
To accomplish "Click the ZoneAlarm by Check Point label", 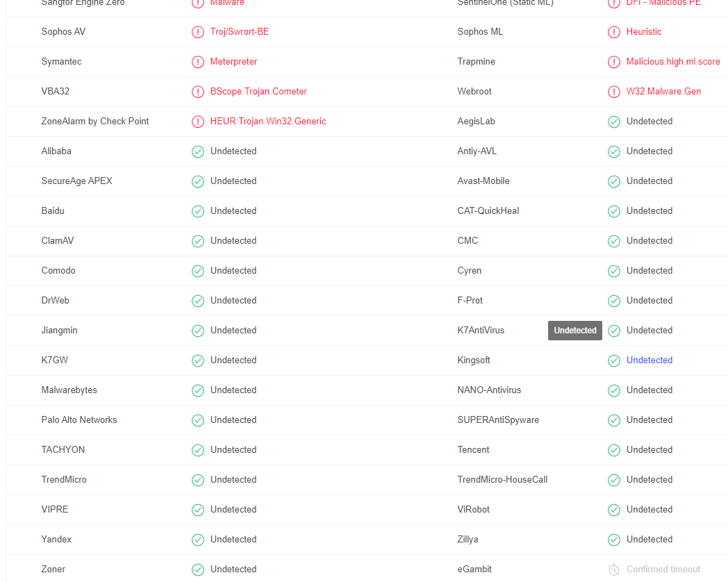I will 94,121.
